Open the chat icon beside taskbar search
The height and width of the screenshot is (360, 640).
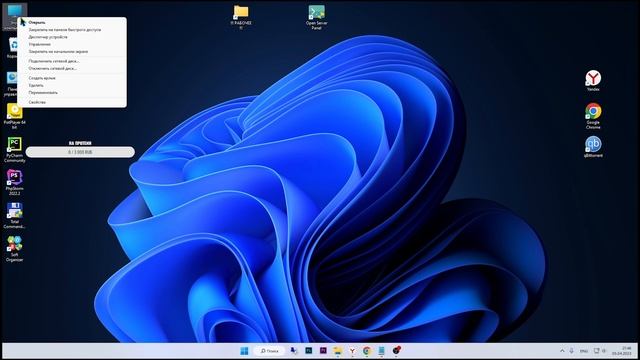[293, 351]
